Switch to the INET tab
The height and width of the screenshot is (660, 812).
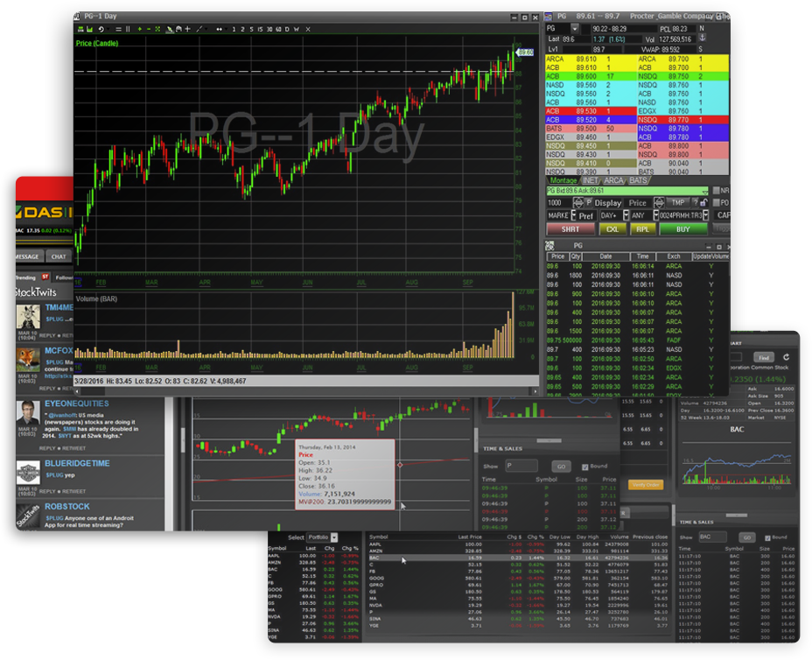[x=590, y=180]
